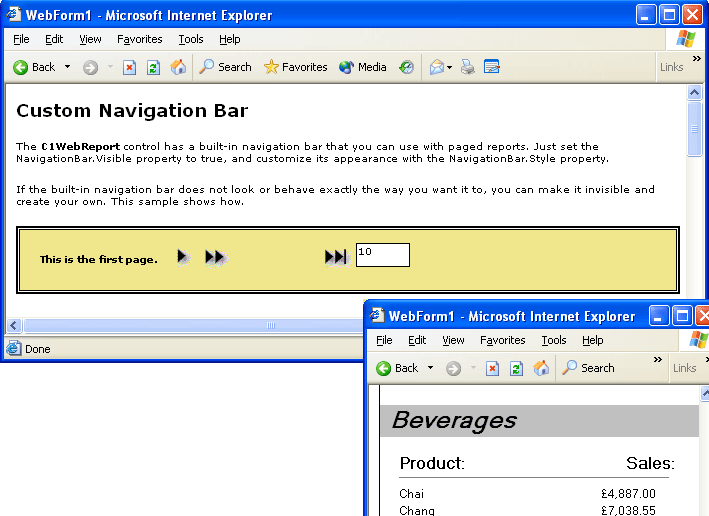Viewport: 709px width, 516px height.
Task: Open File menu in lower Beverages window
Action: click(x=384, y=340)
